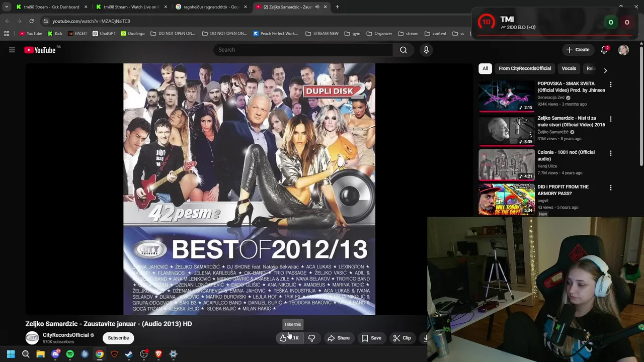This screenshot has width=644, height=362.
Task: Create a clip with the Clip button
Action: [x=402, y=338]
